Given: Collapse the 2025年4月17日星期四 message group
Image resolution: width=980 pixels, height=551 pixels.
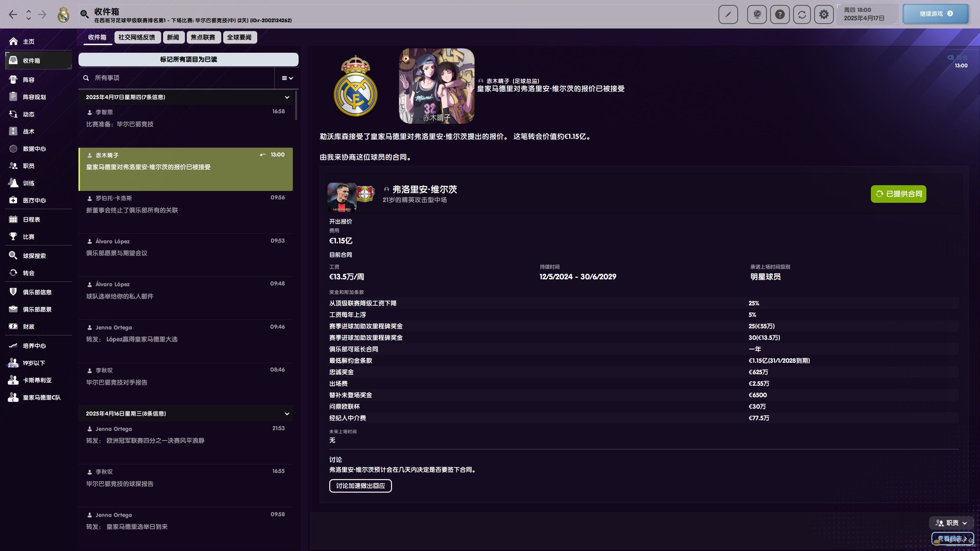Looking at the screenshot, I should 287,97.
